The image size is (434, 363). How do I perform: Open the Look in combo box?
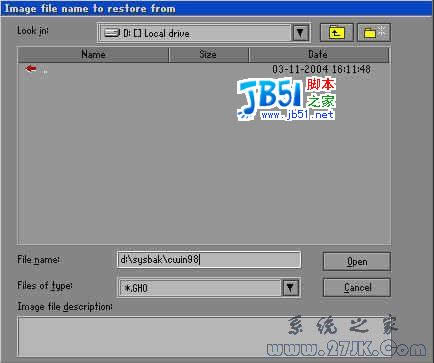(x=204, y=33)
